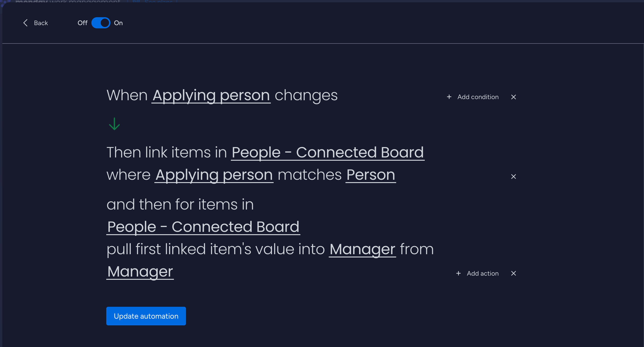644x347 pixels.
Task: Click the X beside Add action
Action: (513, 273)
